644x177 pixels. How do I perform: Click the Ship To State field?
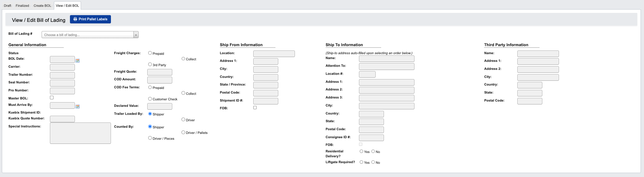(371, 122)
